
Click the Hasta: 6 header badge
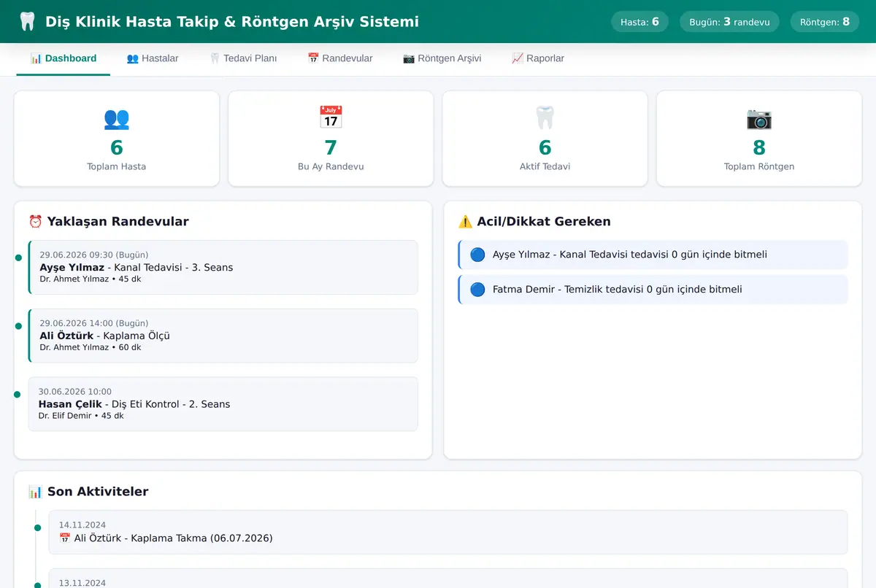point(639,22)
